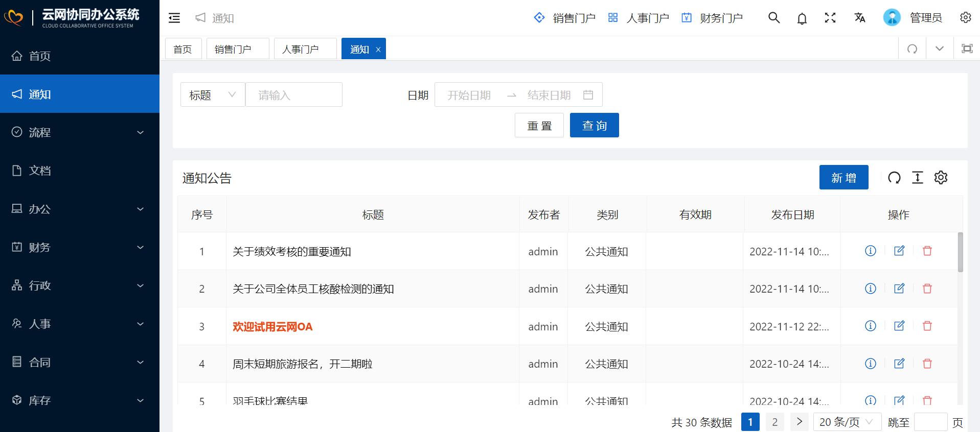Open the 标题 search field dropdown
Image resolution: width=980 pixels, height=432 pixels.
click(213, 94)
